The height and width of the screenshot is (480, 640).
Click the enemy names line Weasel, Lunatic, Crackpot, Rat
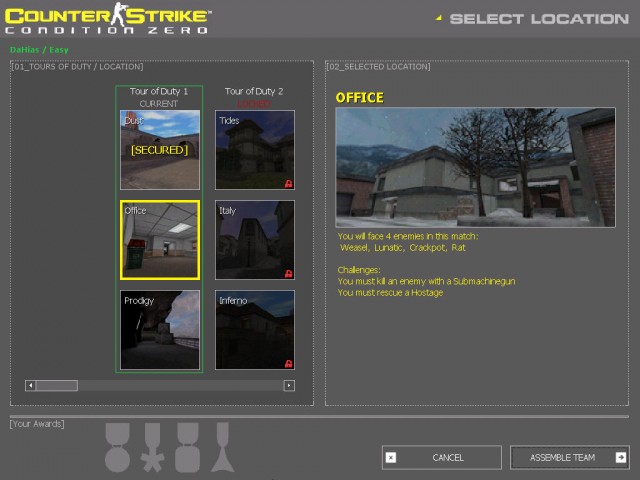402,248
